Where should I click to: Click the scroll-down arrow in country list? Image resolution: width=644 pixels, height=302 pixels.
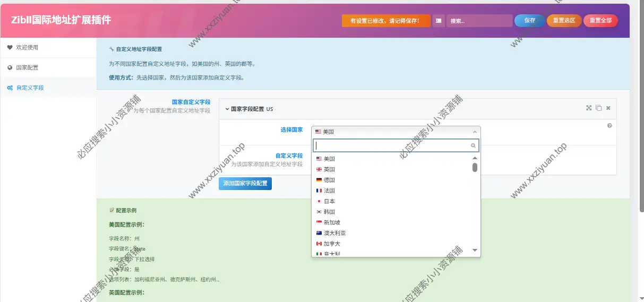click(475, 250)
